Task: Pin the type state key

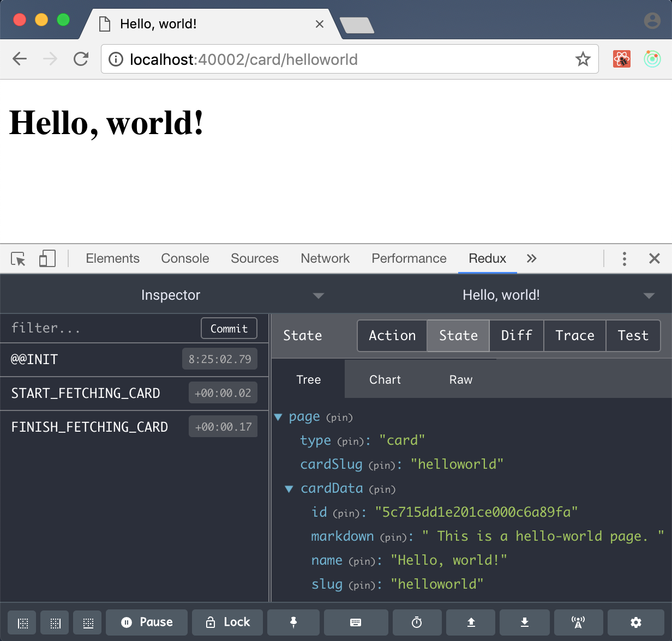Action: 351,442
